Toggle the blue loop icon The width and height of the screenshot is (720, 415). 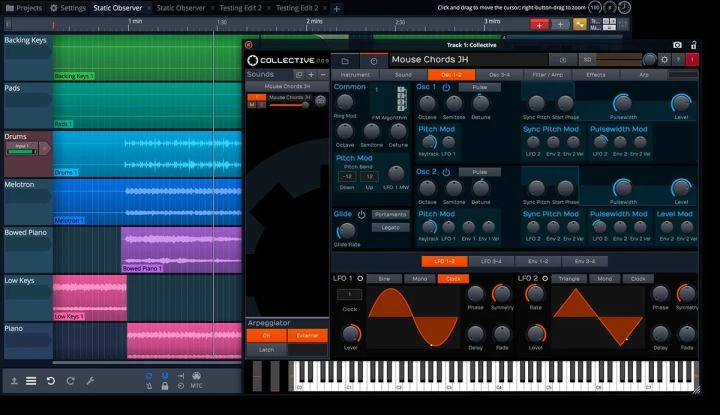point(149,376)
